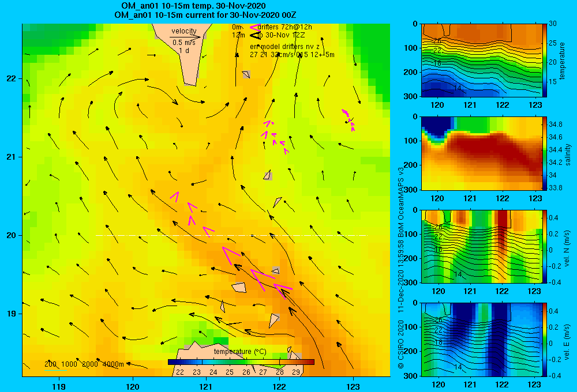Click the subtitle 'OM_an01 10-15m current for 30-Nov-2020 00Z'
Screen dimensions: 577x392
[x=205, y=15]
